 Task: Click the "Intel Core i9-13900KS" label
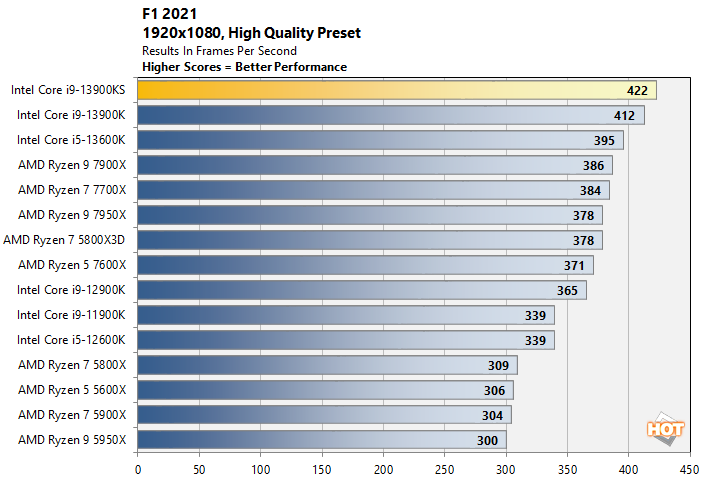tap(68, 90)
